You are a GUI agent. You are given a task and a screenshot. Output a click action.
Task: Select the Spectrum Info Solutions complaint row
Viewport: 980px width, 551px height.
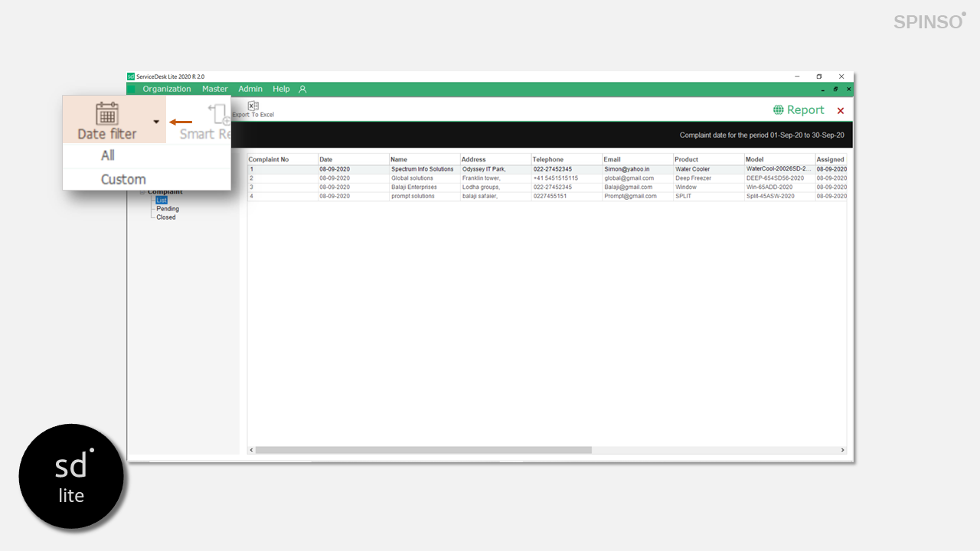pyautogui.click(x=422, y=169)
